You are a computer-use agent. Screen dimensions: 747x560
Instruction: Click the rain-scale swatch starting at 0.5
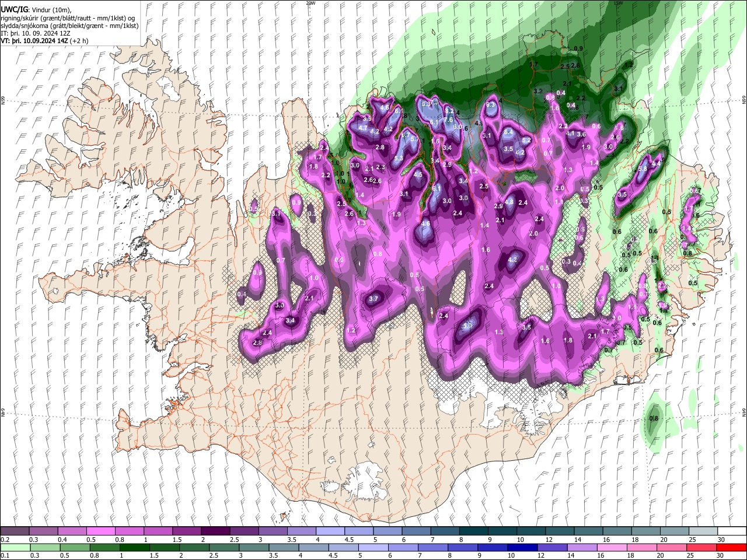pyautogui.click(x=75, y=547)
